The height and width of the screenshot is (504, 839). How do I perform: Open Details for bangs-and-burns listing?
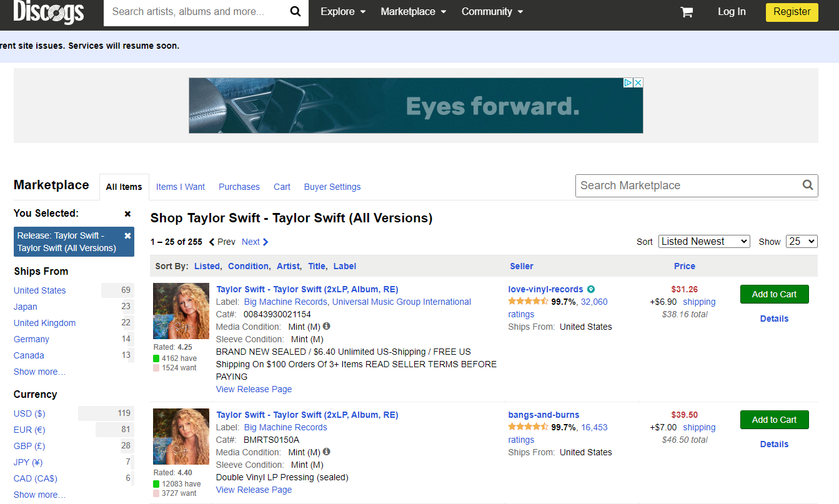774,444
